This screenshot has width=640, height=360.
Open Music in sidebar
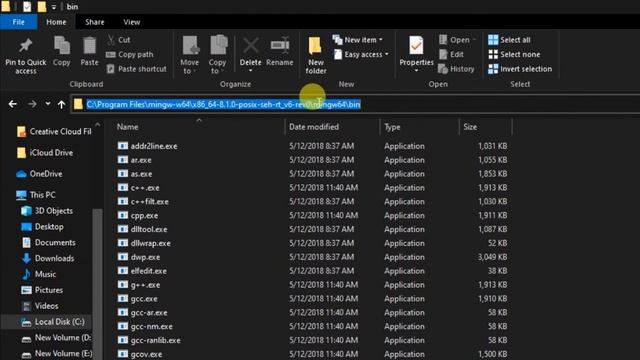click(39, 274)
